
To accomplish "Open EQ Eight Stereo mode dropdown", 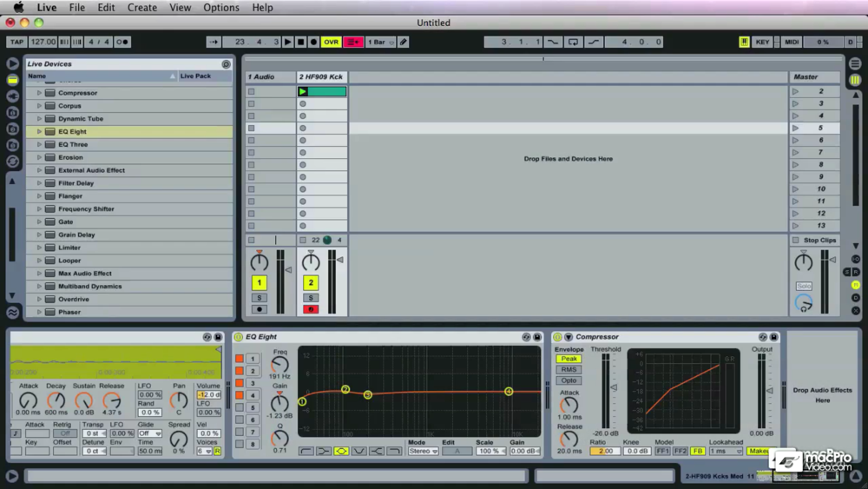I will coord(423,452).
